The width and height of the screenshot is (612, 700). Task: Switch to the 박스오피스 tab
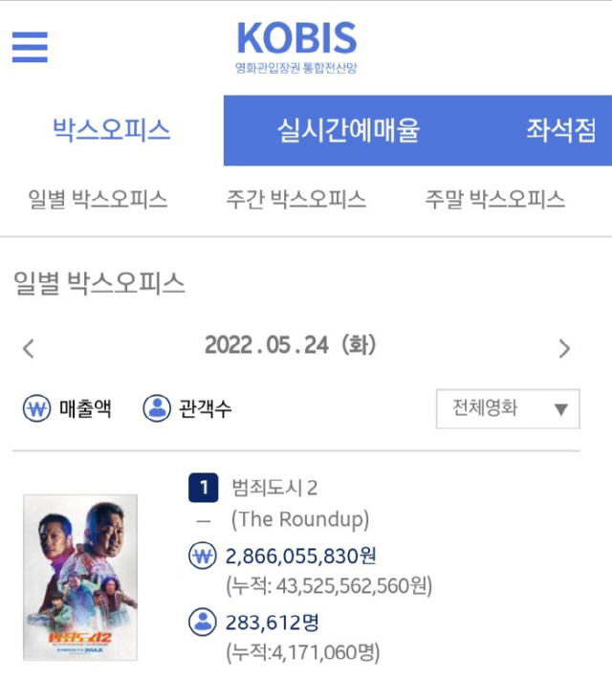[x=112, y=130]
